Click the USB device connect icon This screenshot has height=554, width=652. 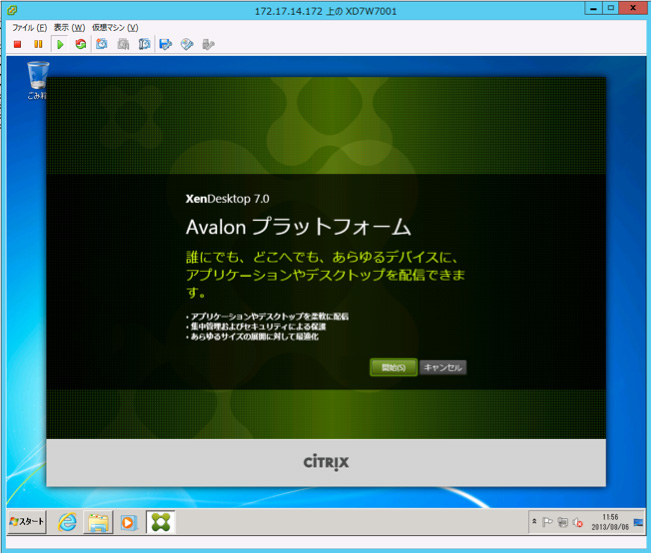(x=208, y=44)
